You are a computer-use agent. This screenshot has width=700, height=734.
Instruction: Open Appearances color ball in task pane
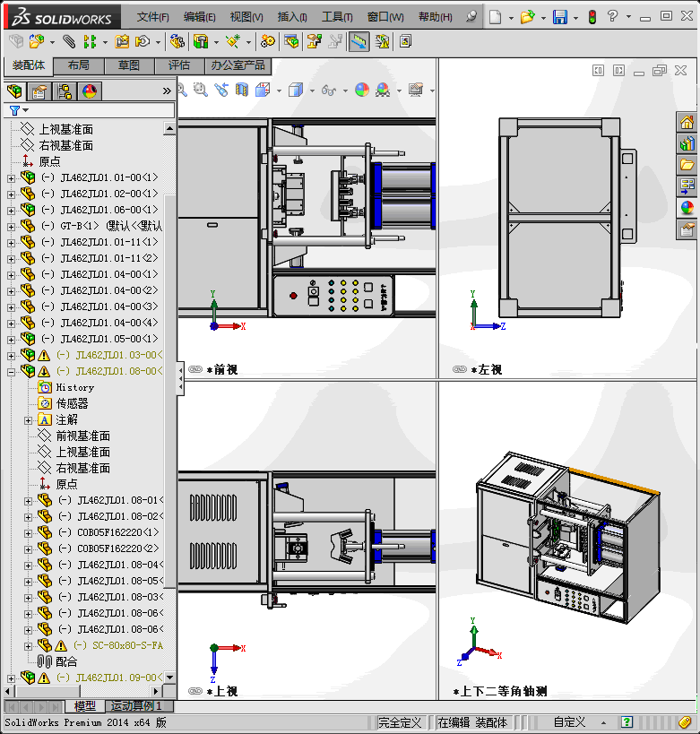[x=687, y=207]
